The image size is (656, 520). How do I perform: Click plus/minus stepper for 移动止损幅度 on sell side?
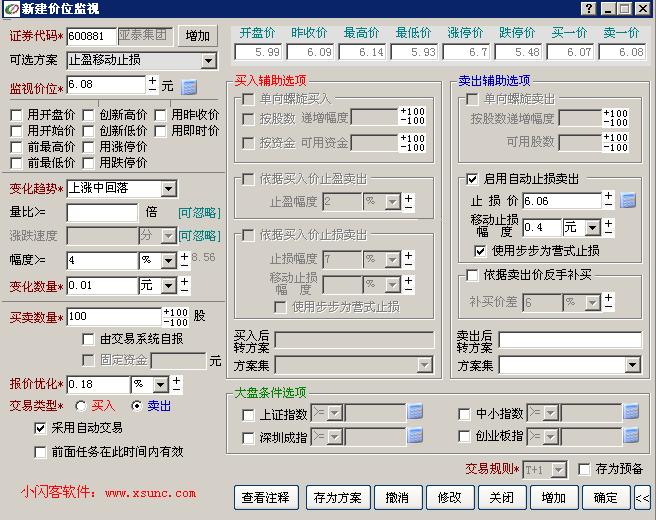pyautogui.click(x=608, y=227)
